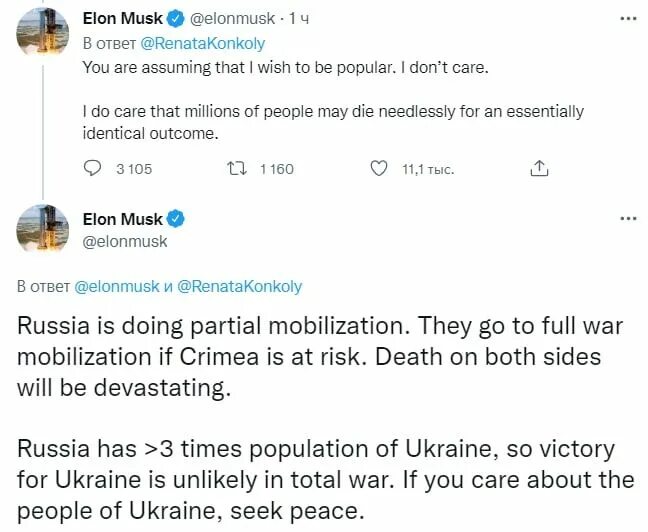This screenshot has height=532, width=648.
Task: Click verified badge on second tweet
Action: 173,219
